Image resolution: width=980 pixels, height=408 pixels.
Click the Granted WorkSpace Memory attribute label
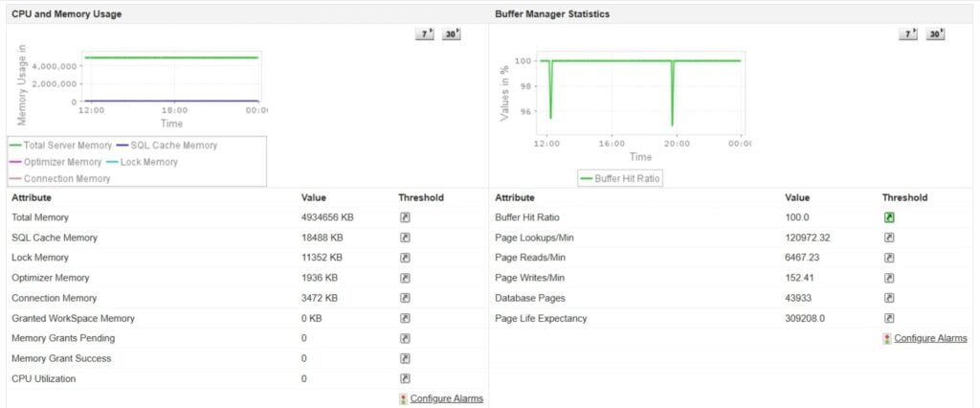(x=73, y=319)
